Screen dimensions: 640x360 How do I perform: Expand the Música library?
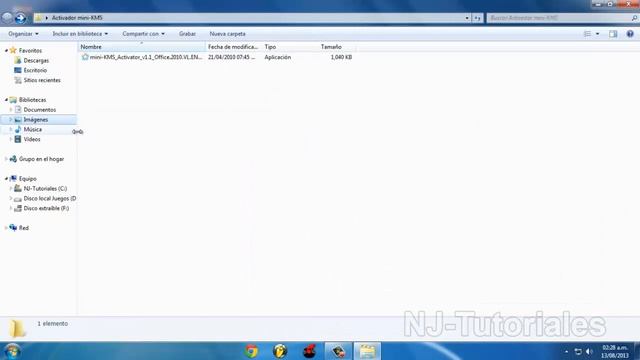pyautogui.click(x=11, y=129)
